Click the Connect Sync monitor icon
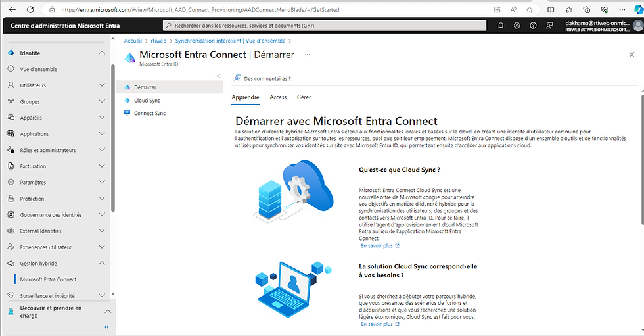This screenshot has width=644, height=336. coord(127,113)
